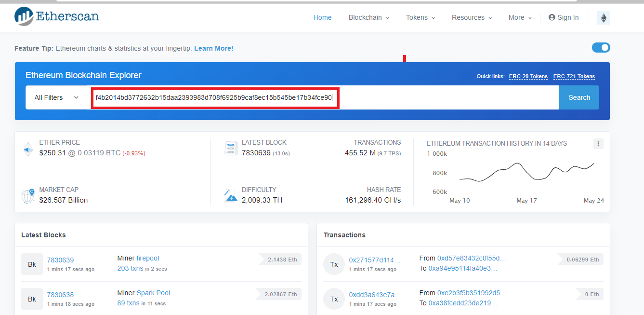The height and width of the screenshot is (315, 644).
Task: Click the Tx icon for 0x271577d114
Action: [334, 264]
